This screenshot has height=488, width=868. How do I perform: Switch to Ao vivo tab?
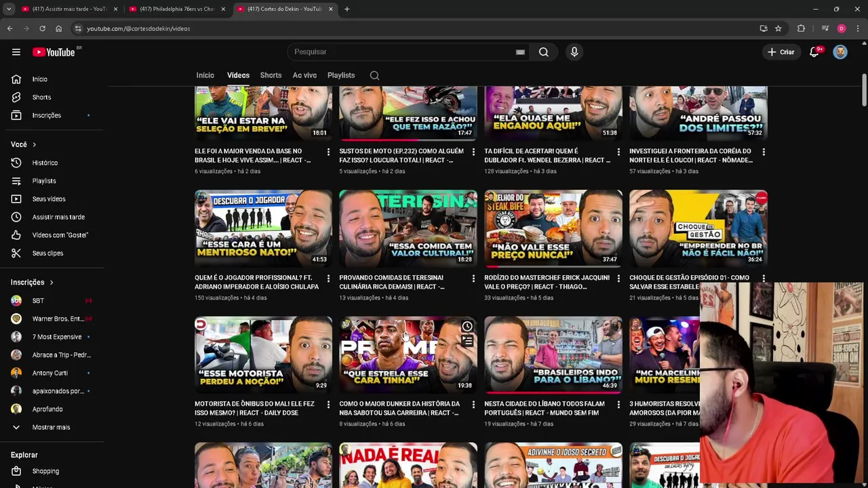(304, 75)
